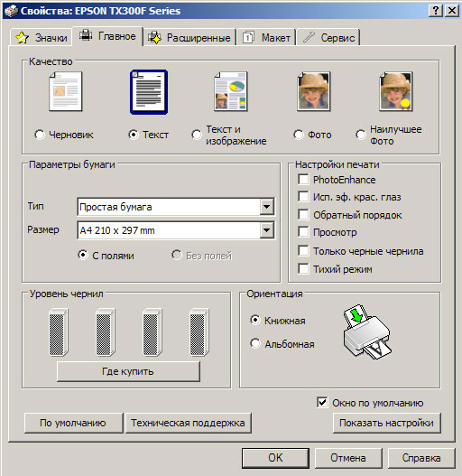The image size is (462, 476).
Task: Switch to the Макет tab
Action: click(x=266, y=38)
